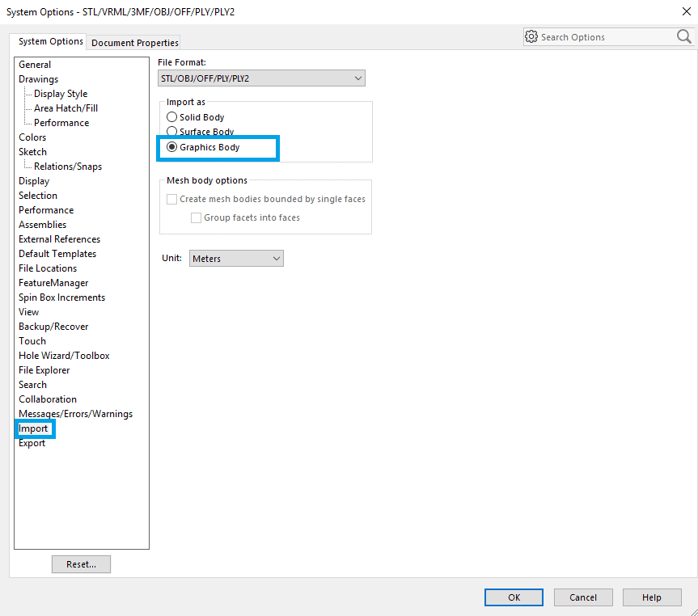Image resolution: width=698 pixels, height=616 pixels.
Task: Select Sketch in the options tree
Action: click(32, 152)
